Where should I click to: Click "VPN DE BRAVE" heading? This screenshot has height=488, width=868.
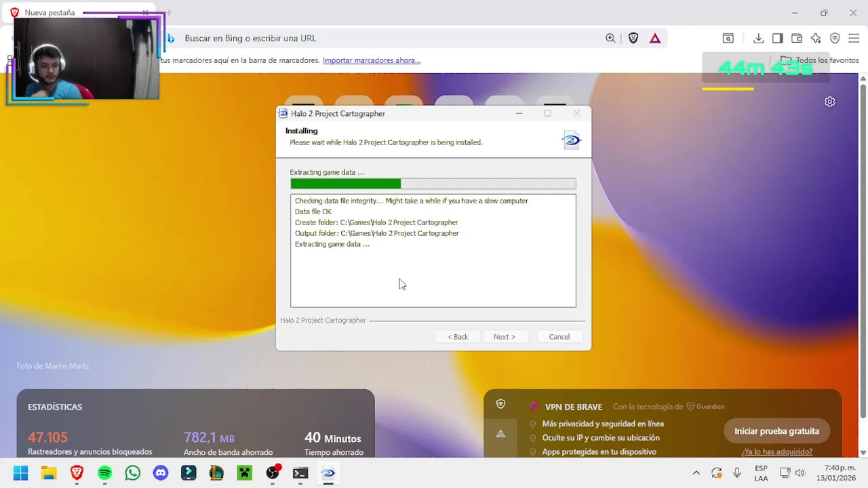(574, 407)
